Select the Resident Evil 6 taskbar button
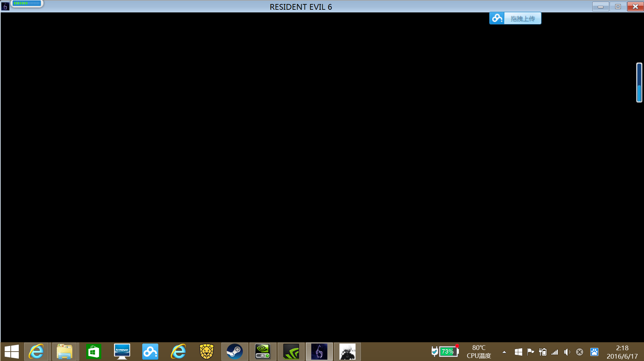 pyautogui.click(x=319, y=352)
